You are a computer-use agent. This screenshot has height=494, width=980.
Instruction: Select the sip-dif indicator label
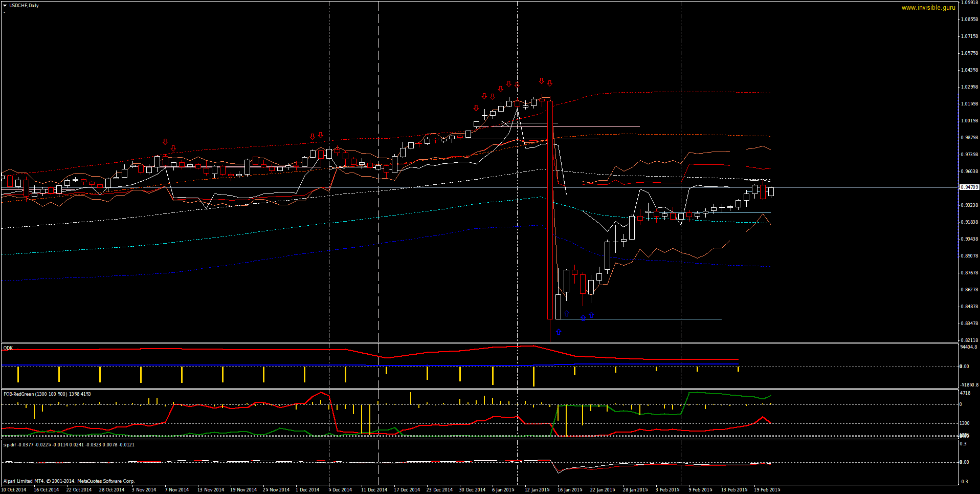click(x=69, y=445)
